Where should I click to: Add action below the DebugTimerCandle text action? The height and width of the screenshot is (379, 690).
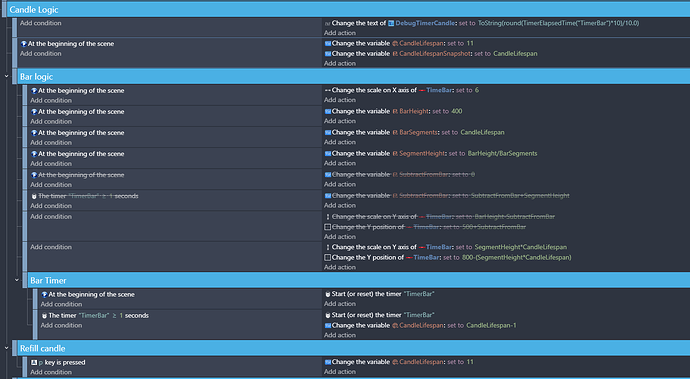[340, 33]
